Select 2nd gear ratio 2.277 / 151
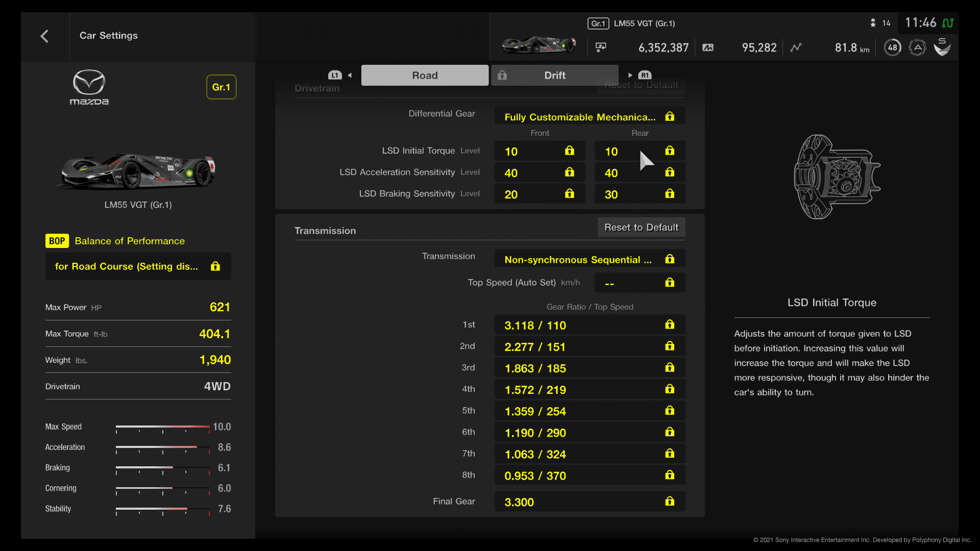980x551 pixels. pyautogui.click(x=590, y=346)
